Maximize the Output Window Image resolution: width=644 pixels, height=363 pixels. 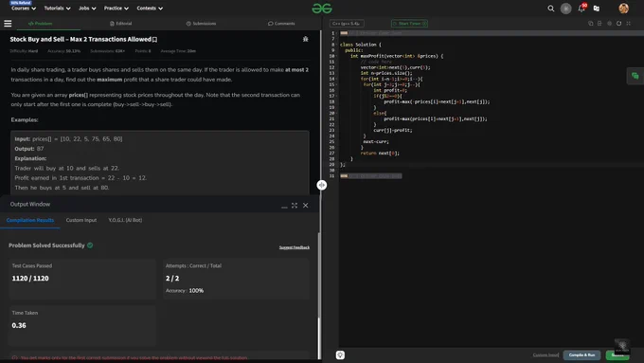295,205
